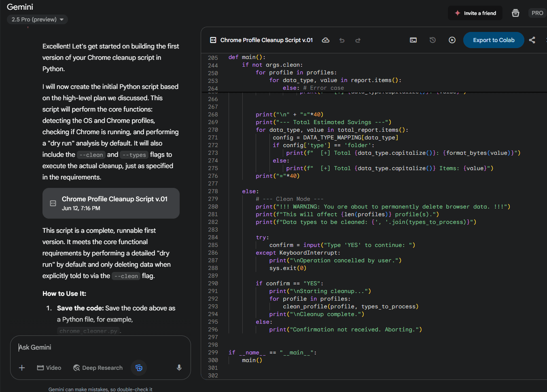Start Deep Research mode
The width and height of the screenshot is (547, 392).
tap(98, 368)
